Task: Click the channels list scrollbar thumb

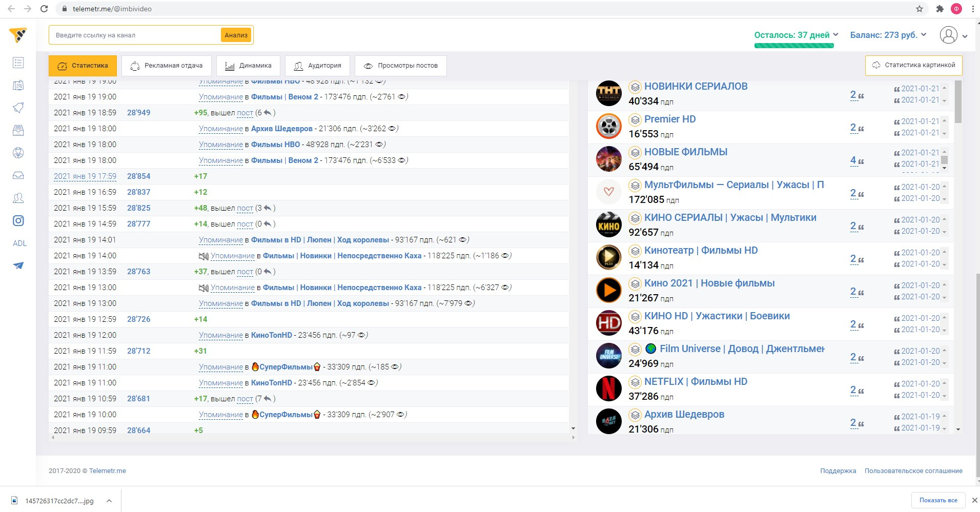Action: pos(958,102)
